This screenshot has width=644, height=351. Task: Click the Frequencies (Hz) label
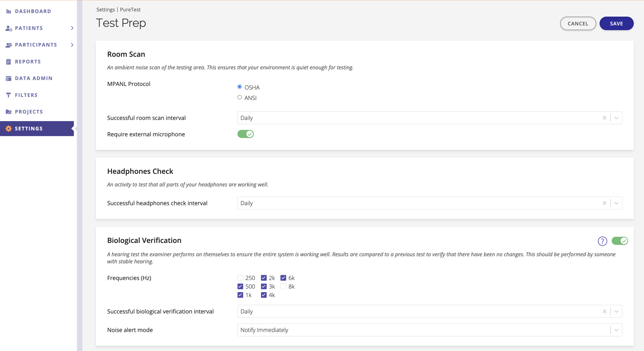point(129,278)
